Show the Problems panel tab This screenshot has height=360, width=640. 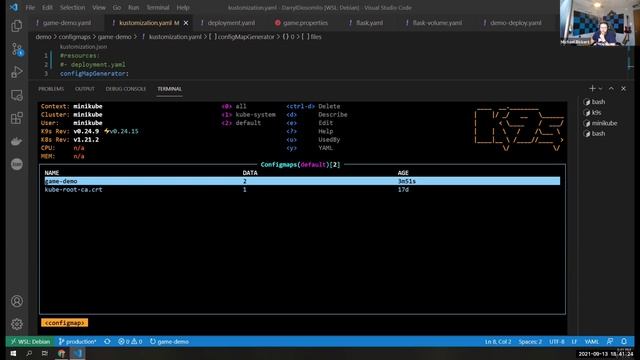(x=51, y=89)
